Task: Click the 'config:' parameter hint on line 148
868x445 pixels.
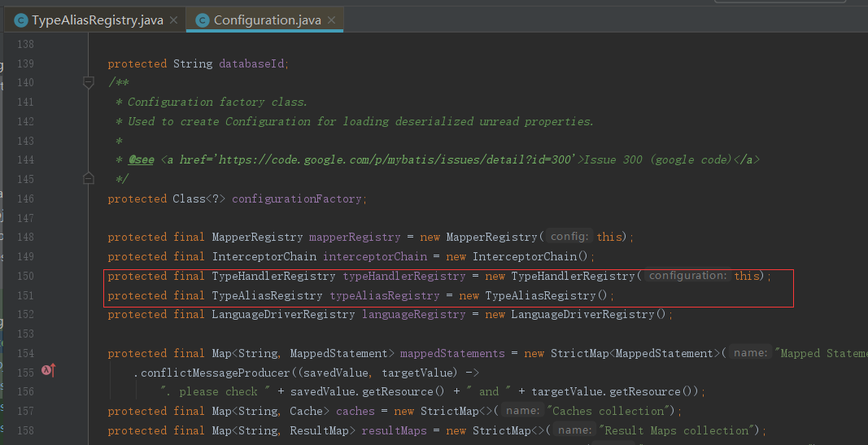Action: [x=569, y=237]
